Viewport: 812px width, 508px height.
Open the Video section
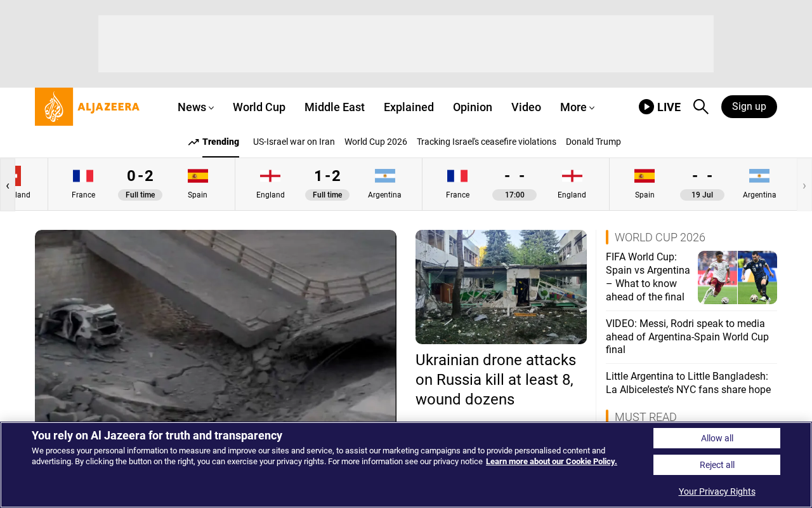526,107
